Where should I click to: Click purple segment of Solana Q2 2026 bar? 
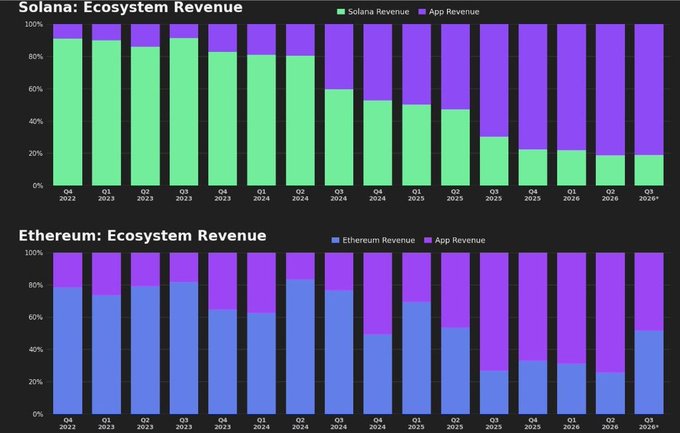pos(610,90)
